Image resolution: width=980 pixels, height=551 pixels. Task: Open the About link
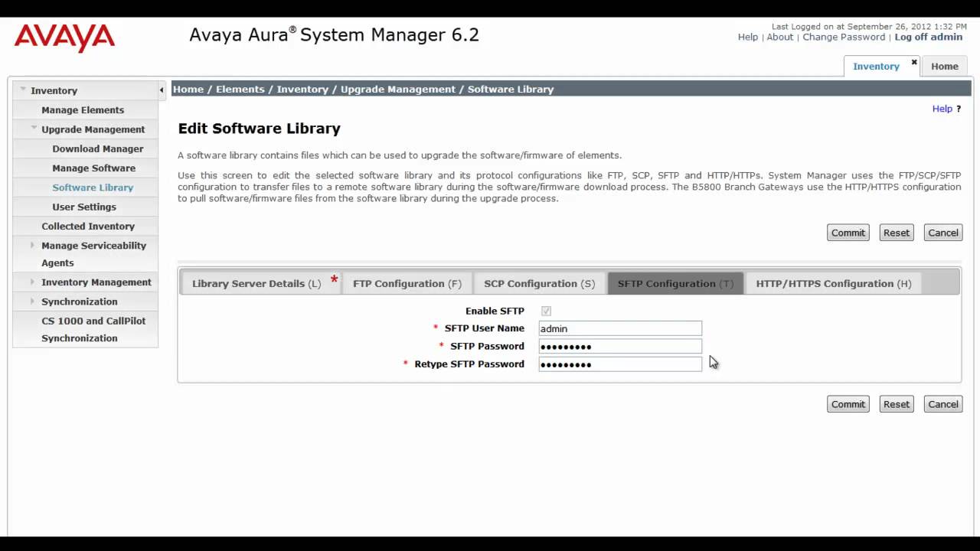780,37
